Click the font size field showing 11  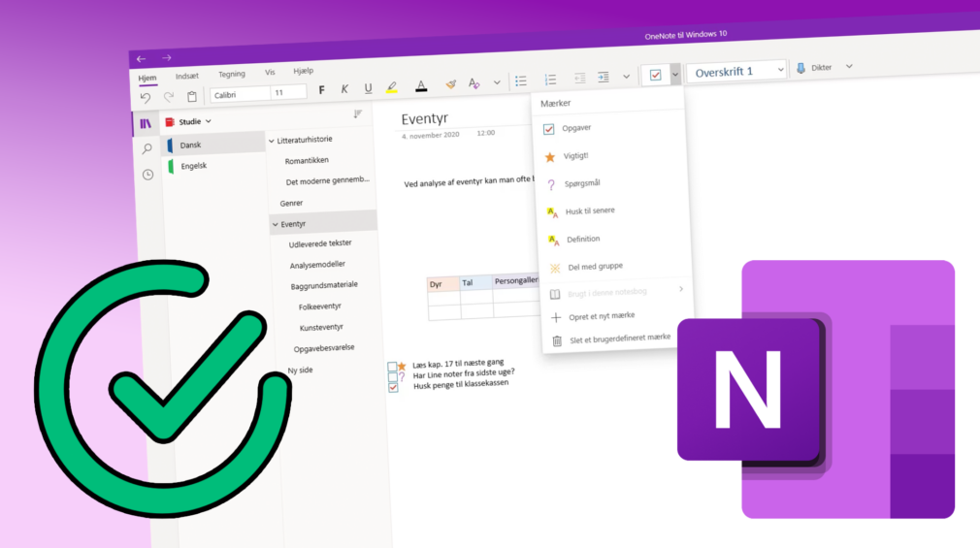click(x=288, y=92)
